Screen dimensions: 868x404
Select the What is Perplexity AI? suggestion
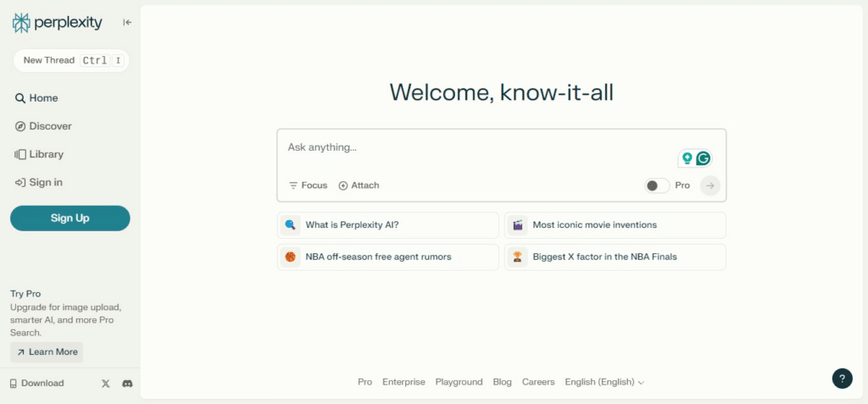tap(387, 225)
